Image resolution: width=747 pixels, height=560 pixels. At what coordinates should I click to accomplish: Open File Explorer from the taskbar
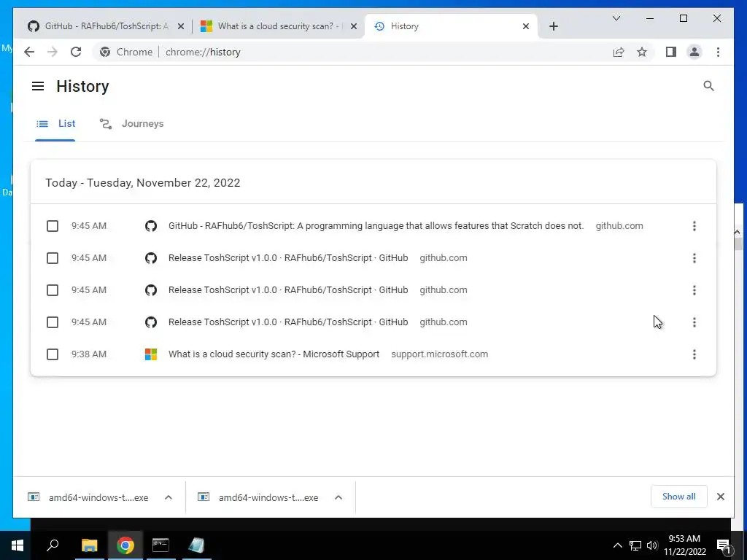coord(89,545)
